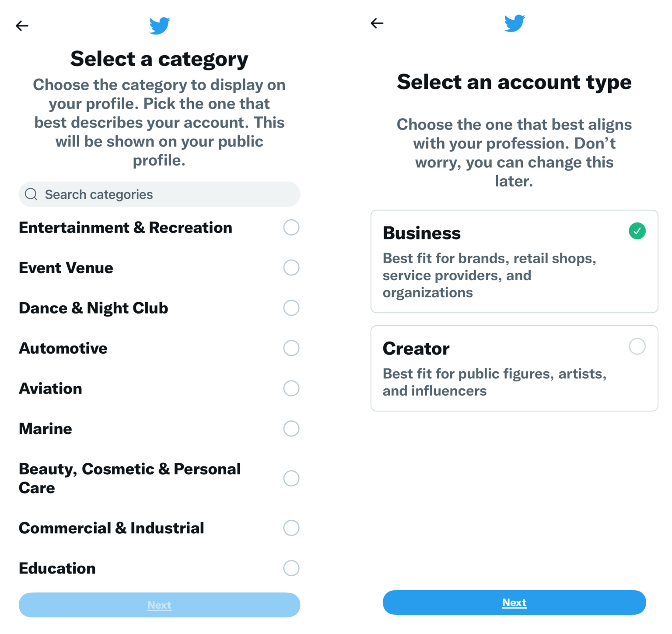Open the Business account type card
Screen dimensions: 672x634
(514, 261)
